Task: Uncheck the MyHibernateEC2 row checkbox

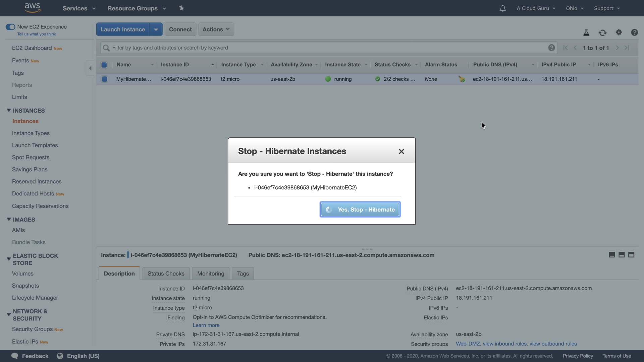Action: click(x=104, y=79)
